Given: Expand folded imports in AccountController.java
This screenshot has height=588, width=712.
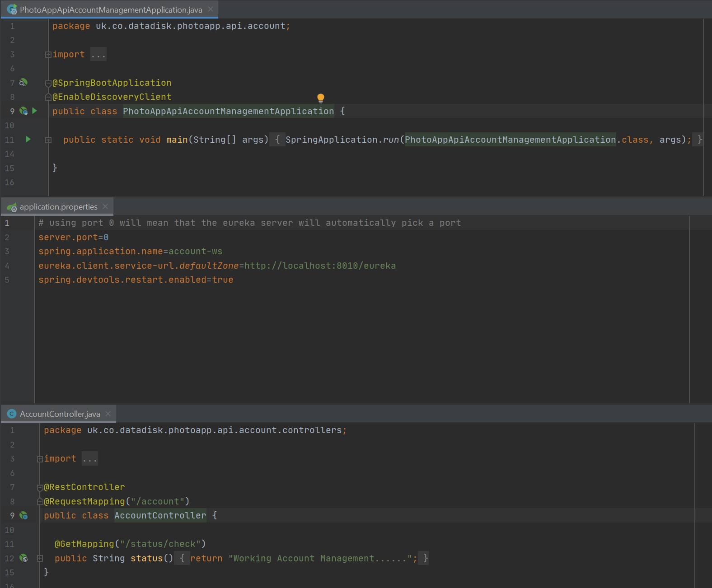Looking at the screenshot, I should pyautogui.click(x=40, y=459).
